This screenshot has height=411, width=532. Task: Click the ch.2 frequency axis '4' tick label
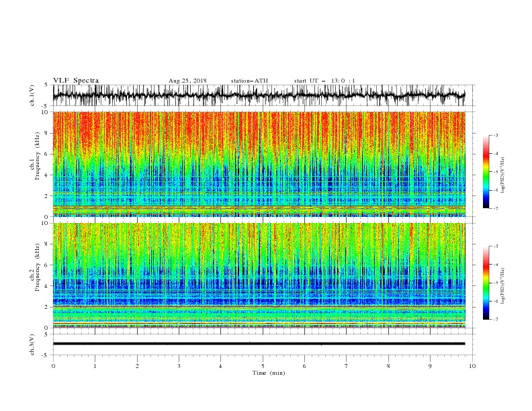(x=47, y=286)
